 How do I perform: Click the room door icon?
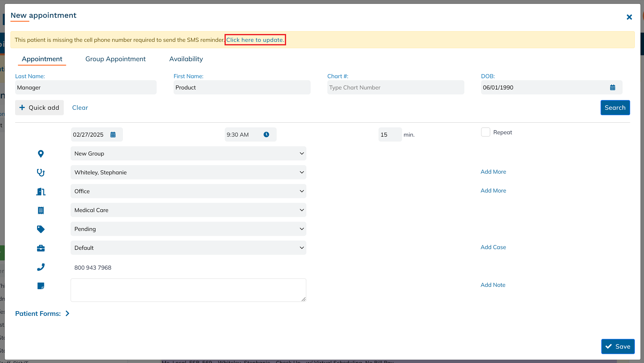tap(41, 191)
